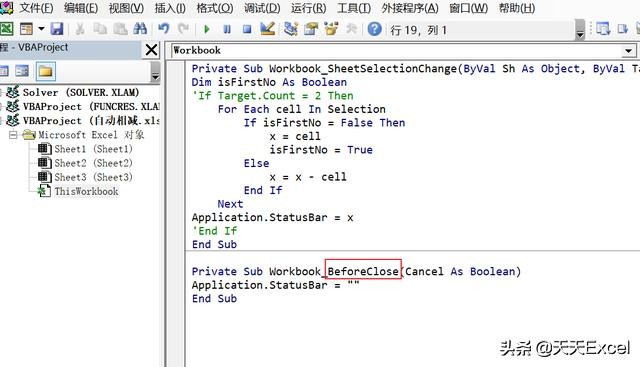Open the project panel toolbar overflow arrow
Screen dimensions: 640x367
155,72
